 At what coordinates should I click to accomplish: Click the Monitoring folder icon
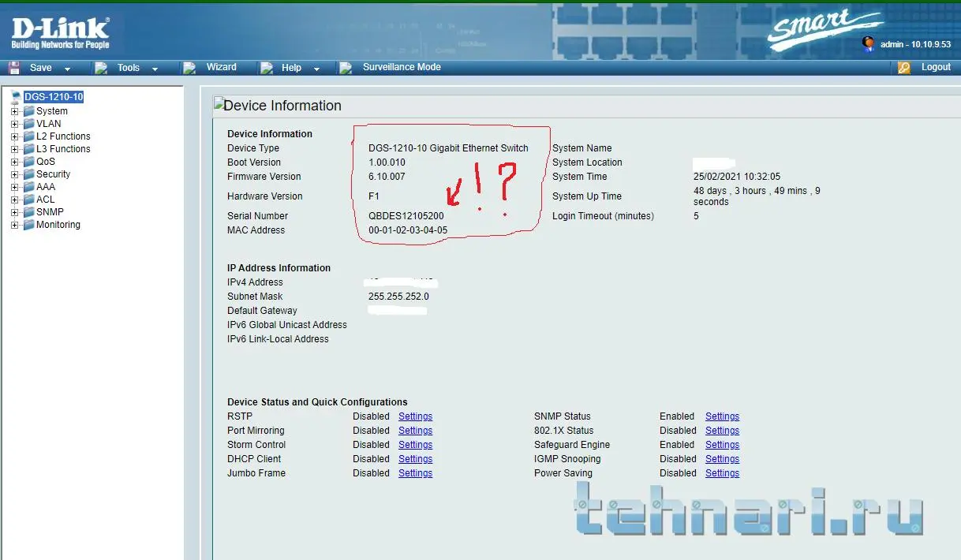click(28, 225)
